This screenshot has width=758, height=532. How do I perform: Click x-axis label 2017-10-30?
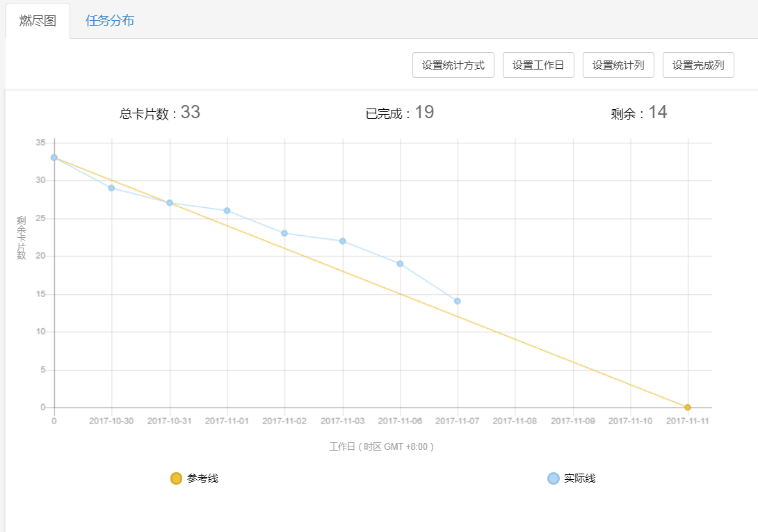[111, 421]
